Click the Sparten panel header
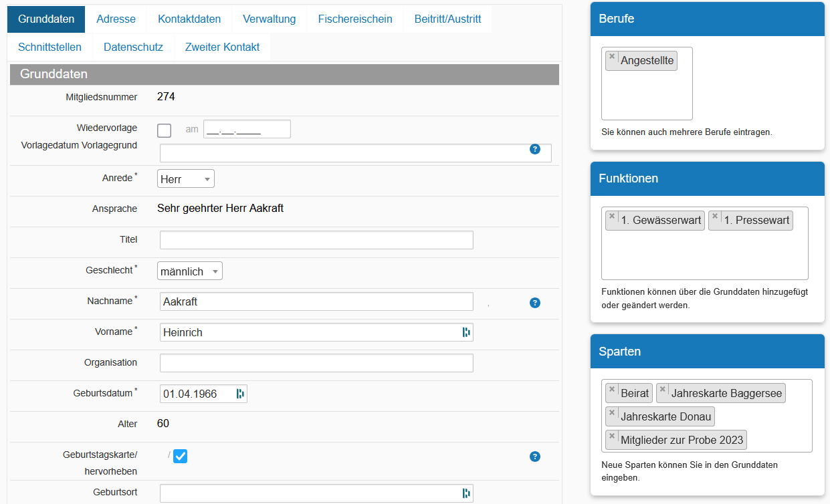 pos(708,352)
